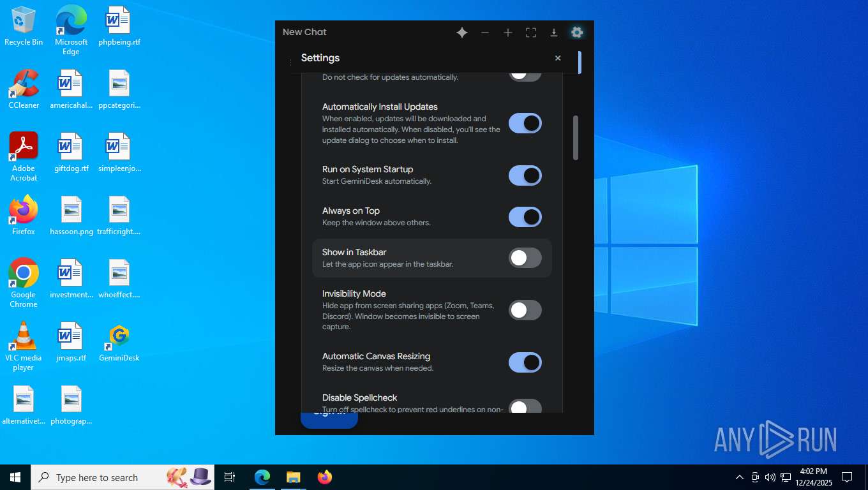Viewport: 868px width, 490px height.
Task: Select the simpleenjo... document on desktop
Action: click(x=119, y=153)
